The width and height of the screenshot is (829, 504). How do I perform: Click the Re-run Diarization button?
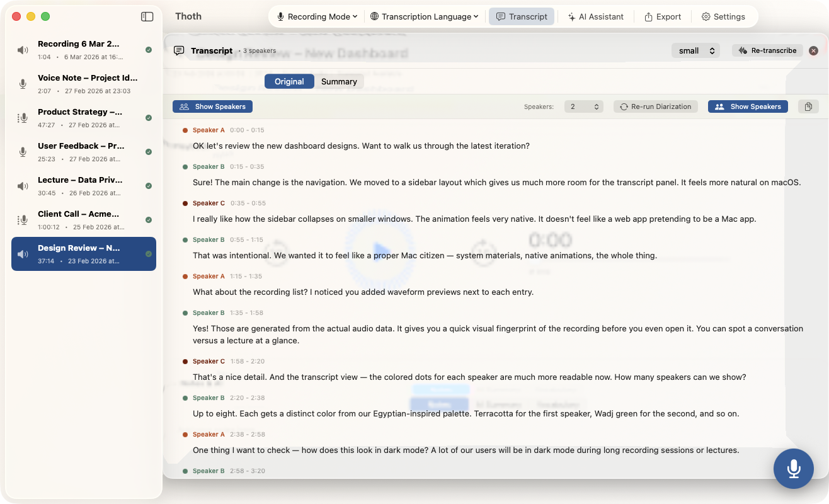pyautogui.click(x=656, y=106)
